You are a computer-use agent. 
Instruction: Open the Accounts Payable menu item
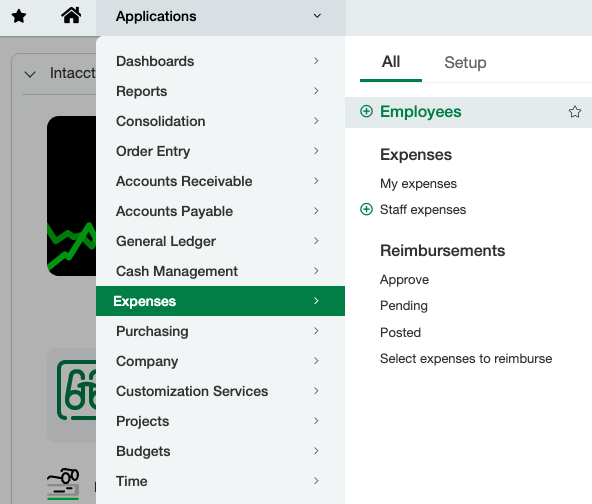(x=220, y=211)
